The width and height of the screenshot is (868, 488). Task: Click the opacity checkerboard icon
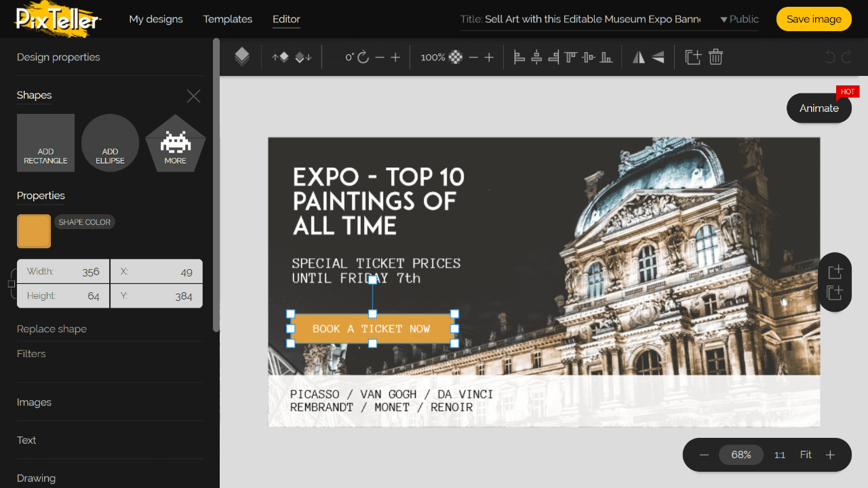pyautogui.click(x=456, y=57)
